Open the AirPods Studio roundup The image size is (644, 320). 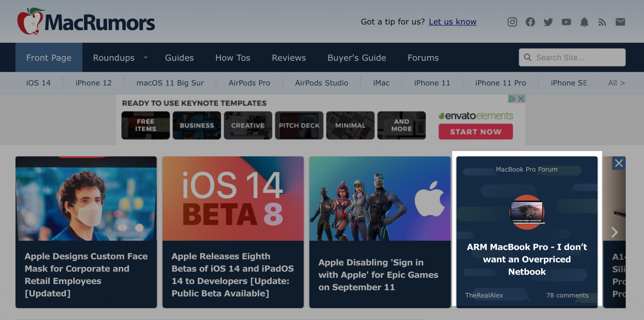tap(322, 83)
